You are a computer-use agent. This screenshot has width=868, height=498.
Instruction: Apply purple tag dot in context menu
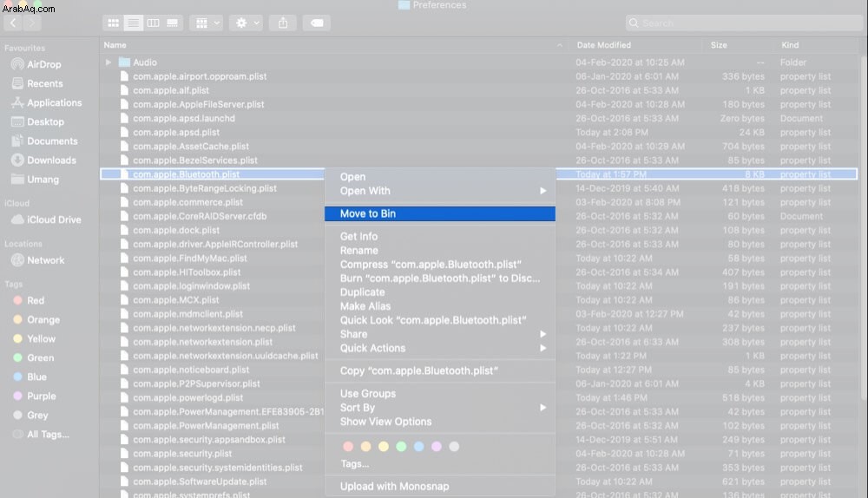[x=437, y=447]
